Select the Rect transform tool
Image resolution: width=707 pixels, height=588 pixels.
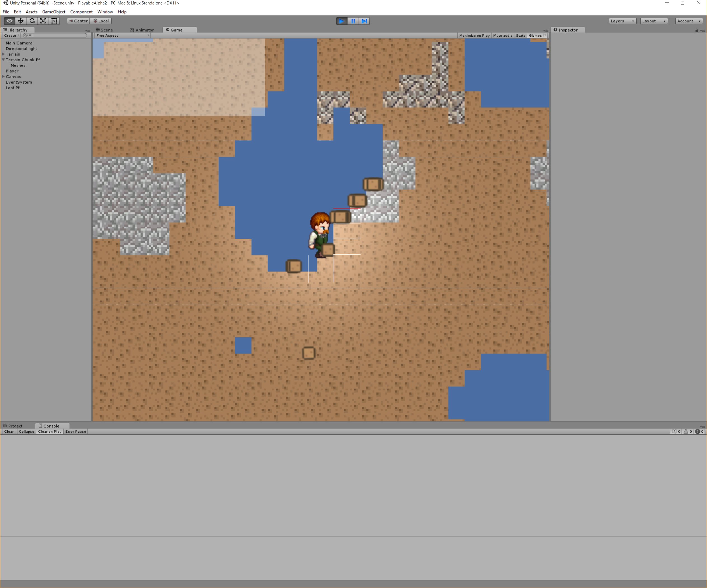tap(54, 21)
